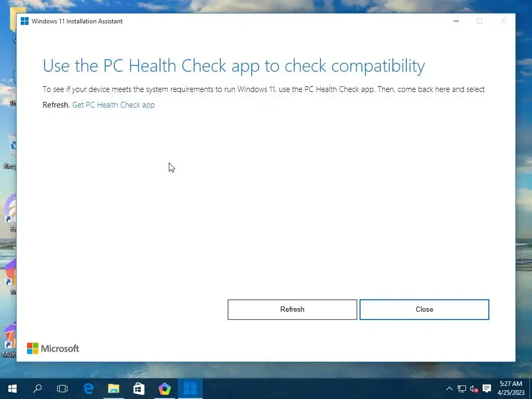Click the muted volume tray icon
The height and width of the screenshot is (399, 532).
click(474, 389)
